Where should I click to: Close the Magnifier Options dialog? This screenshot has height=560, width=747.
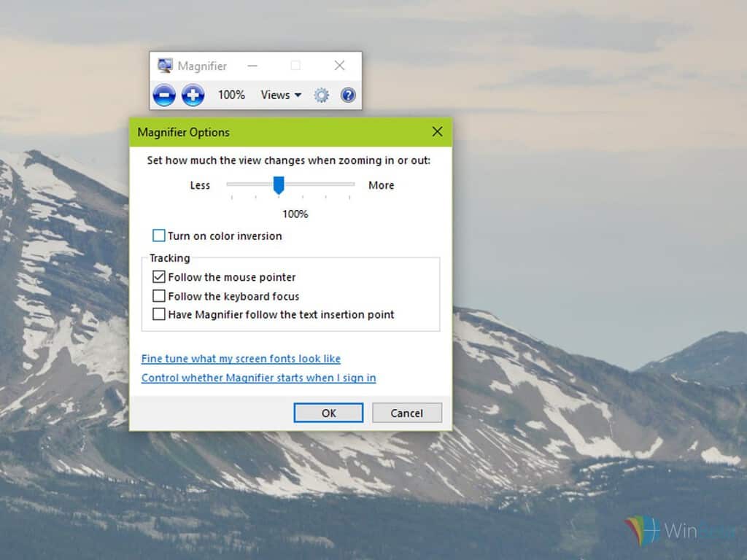coord(438,132)
